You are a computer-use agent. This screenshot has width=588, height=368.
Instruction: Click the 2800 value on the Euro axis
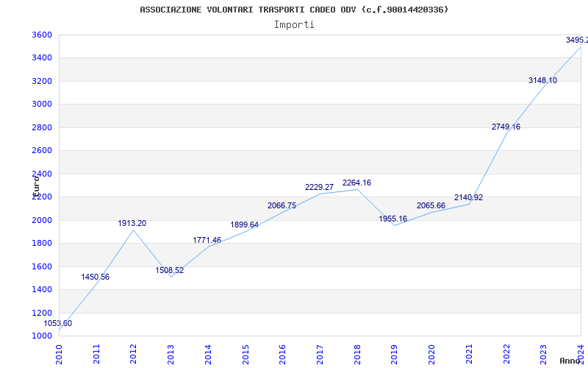pyautogui.click(x=40, y=127)
